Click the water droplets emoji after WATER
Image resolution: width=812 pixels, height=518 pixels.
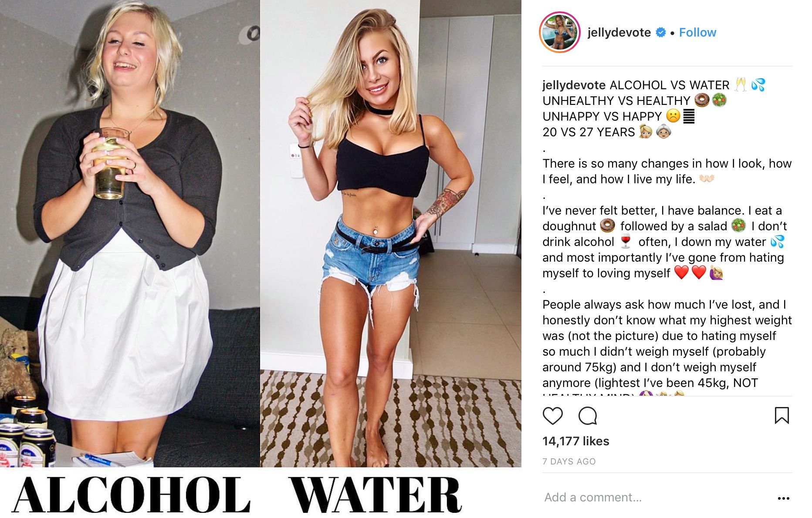pos(758,84)
